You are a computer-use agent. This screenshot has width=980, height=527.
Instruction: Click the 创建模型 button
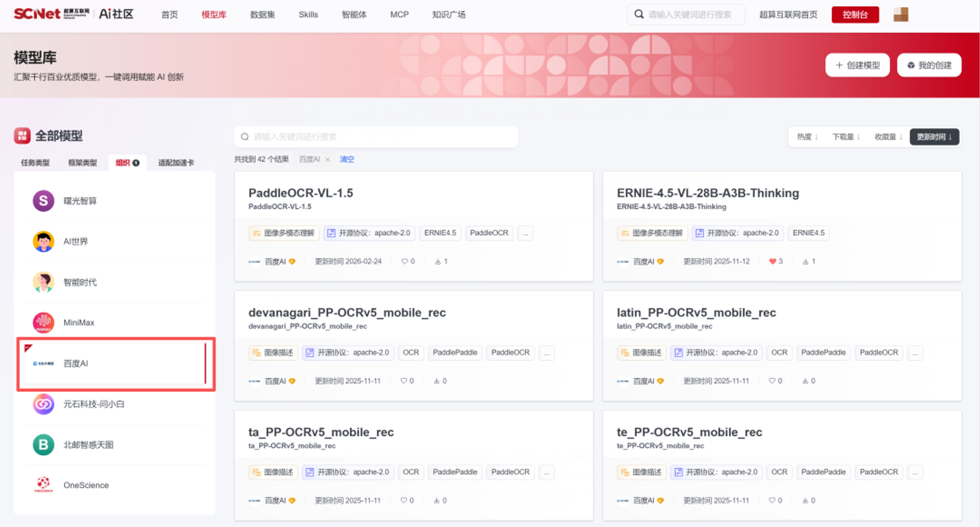857,65
